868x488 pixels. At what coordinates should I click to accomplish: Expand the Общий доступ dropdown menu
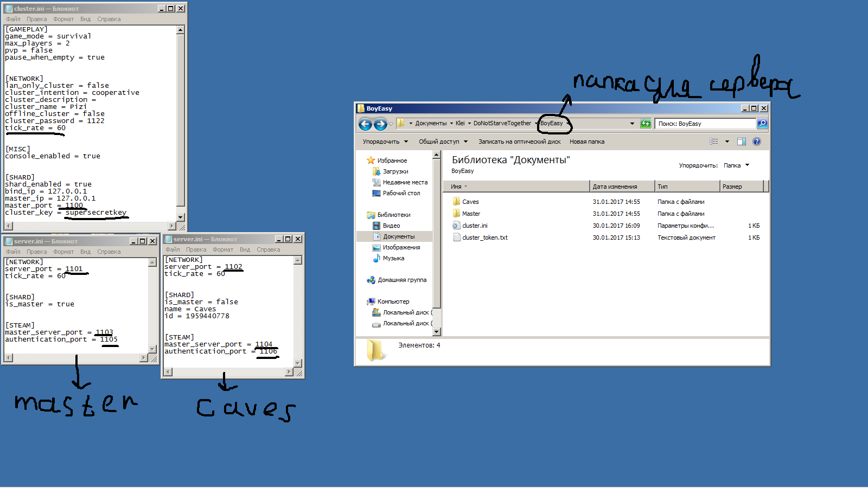coord(443,142)
